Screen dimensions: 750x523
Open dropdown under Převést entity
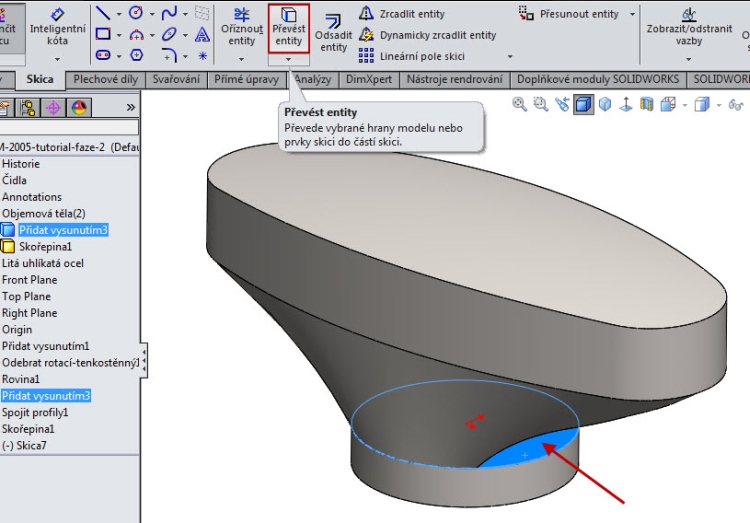pyautogui.click(x=288, y=59)
